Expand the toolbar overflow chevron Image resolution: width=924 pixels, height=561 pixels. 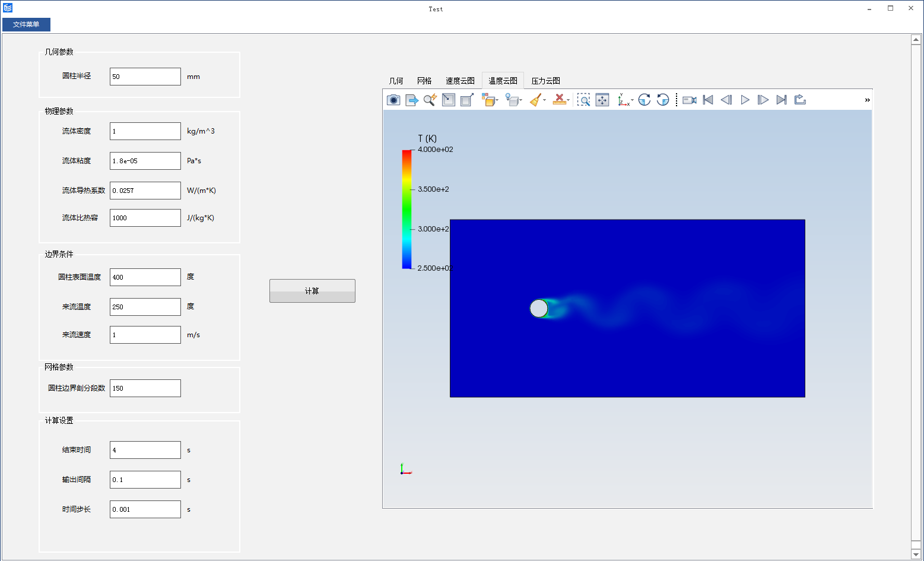pyautogui.click(x=867, y=100)
